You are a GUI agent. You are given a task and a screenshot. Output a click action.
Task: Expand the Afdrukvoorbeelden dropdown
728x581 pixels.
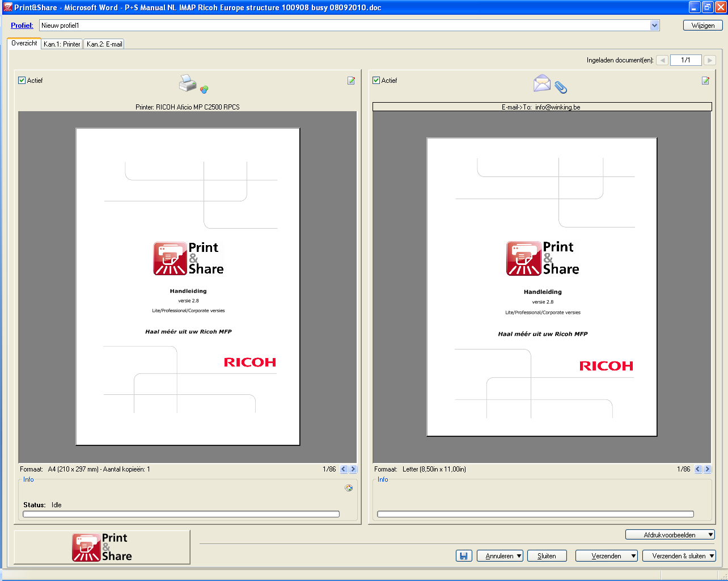[710, 535]
